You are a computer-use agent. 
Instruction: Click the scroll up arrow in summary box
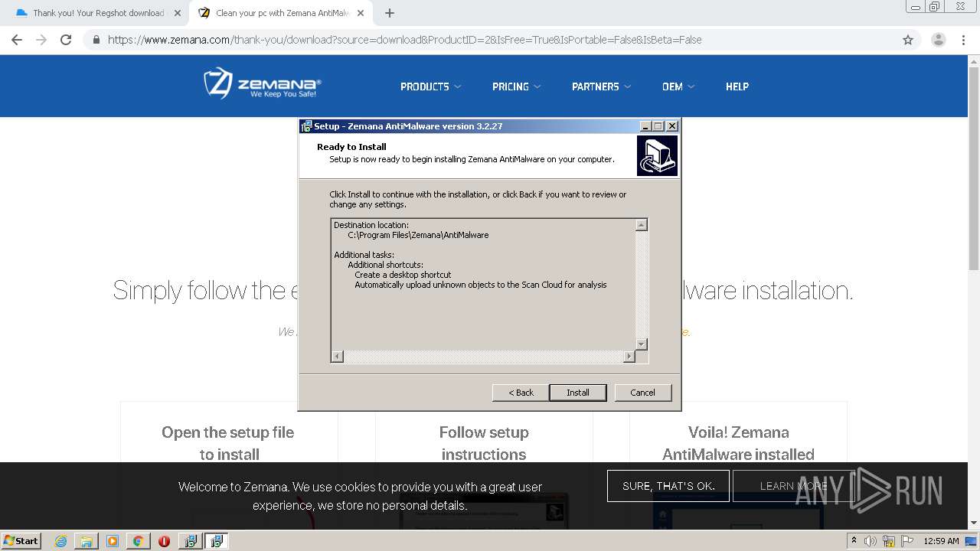(642, 224)
